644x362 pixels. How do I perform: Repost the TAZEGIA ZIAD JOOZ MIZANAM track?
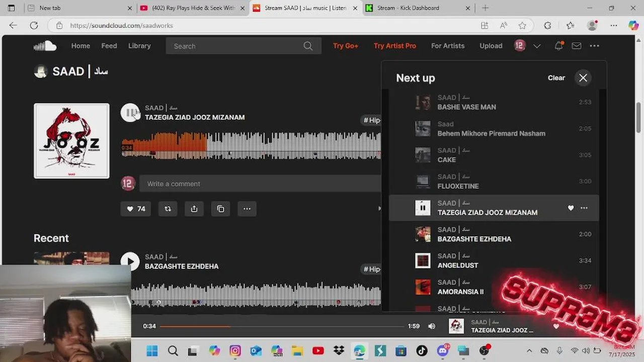168,209
